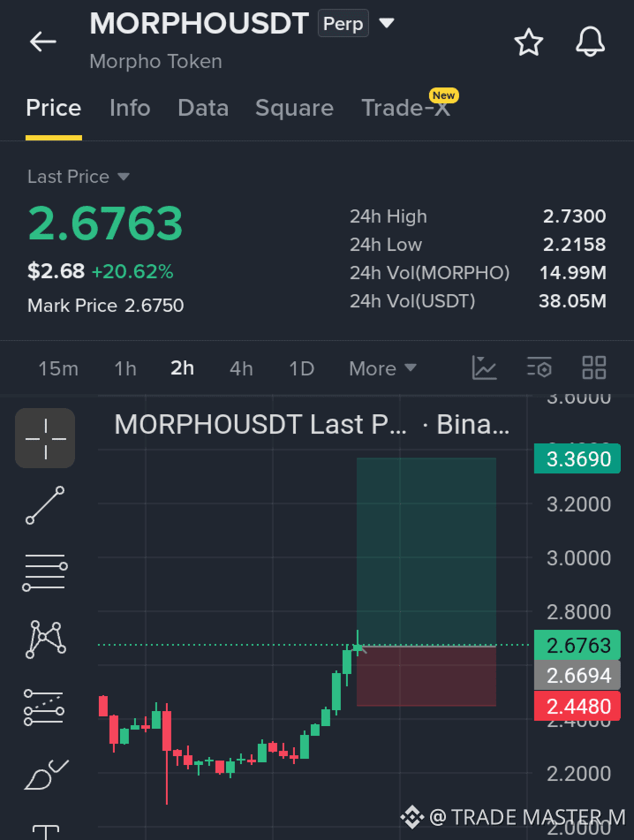Click the MORPHOUSDT Last Price chart title
634x840 pixels.
click(x=312, y=424)
